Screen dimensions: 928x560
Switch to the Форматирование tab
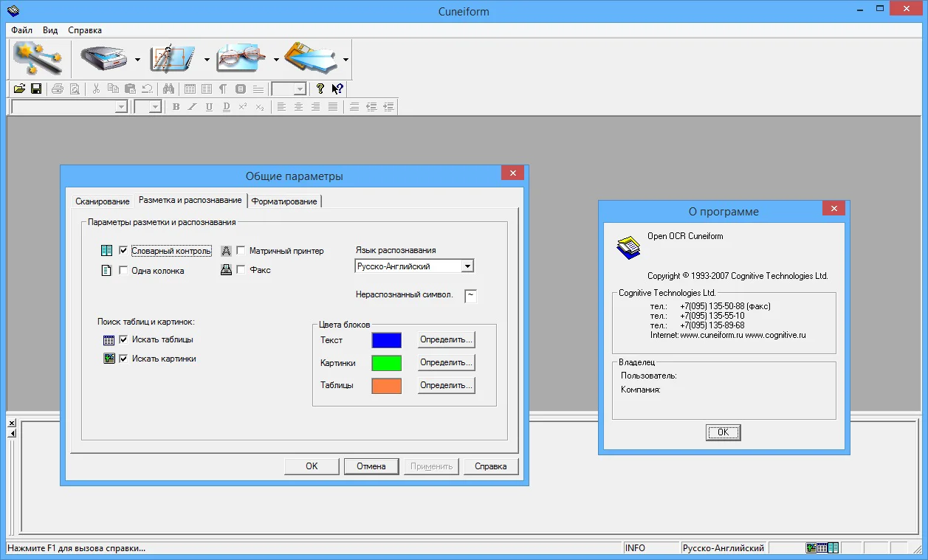[x=284, y=201]
